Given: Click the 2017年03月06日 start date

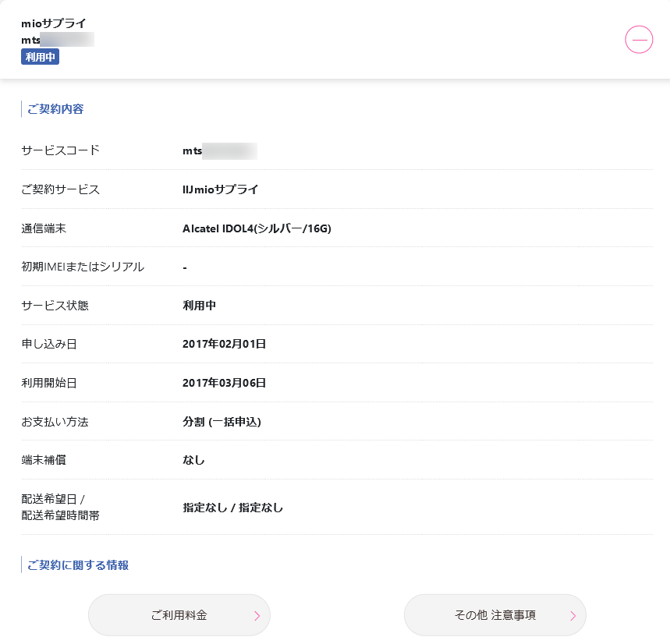Looking at the screenshot, I should pyautogui.click(x=224, y=383).
